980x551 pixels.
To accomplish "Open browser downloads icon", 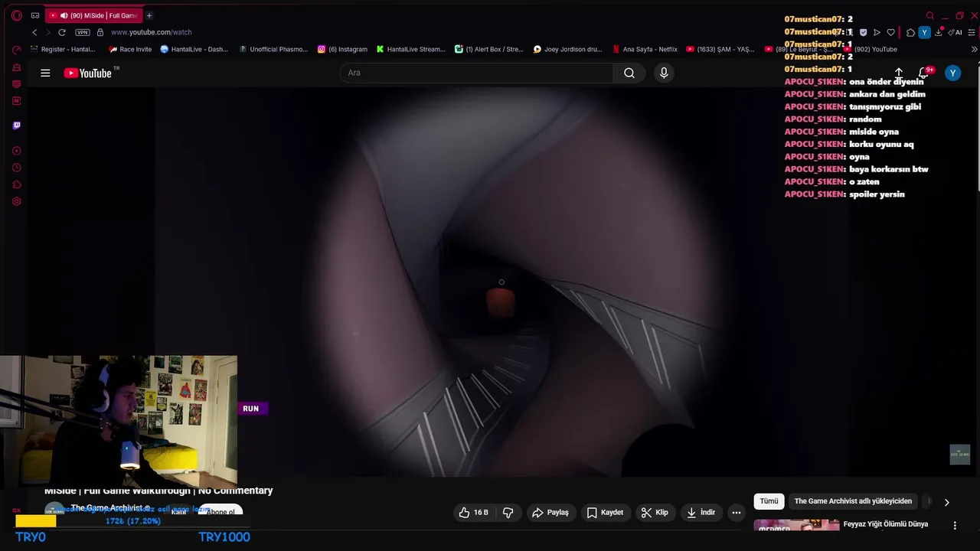I will click(939, 32).
